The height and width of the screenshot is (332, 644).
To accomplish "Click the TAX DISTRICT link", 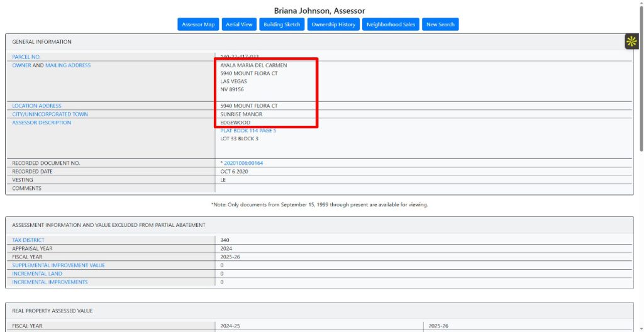I will click(x=28, y=240).
